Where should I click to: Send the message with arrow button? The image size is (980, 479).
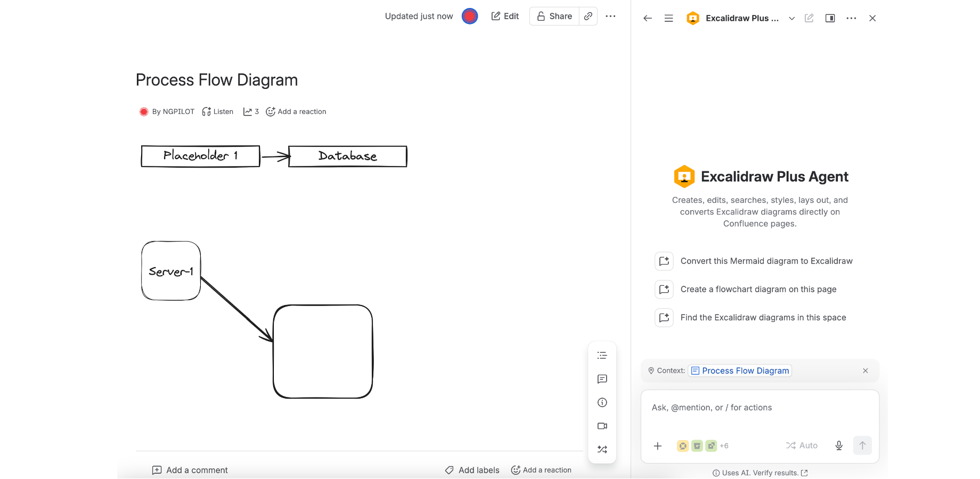(x=862, y=445)
